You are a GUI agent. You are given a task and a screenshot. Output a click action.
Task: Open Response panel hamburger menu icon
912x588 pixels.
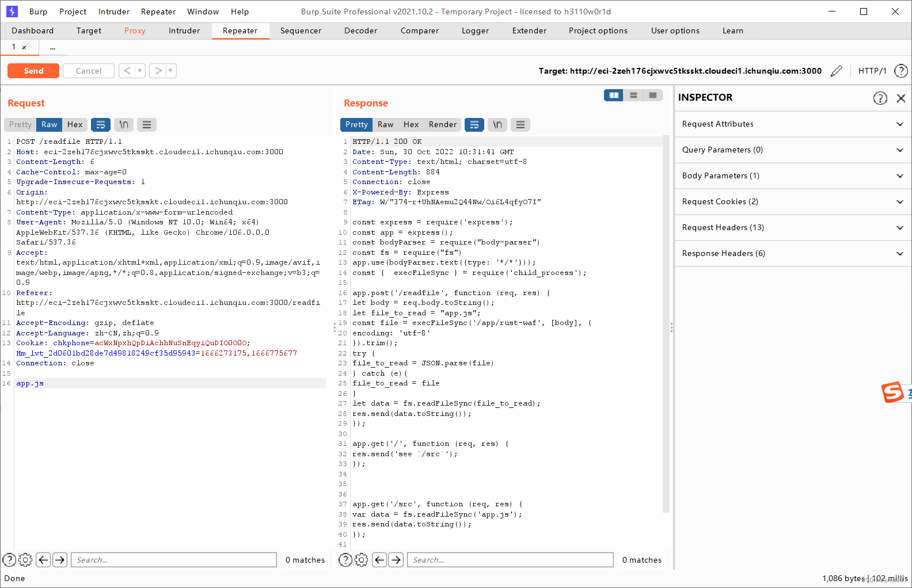pos(520,124)
